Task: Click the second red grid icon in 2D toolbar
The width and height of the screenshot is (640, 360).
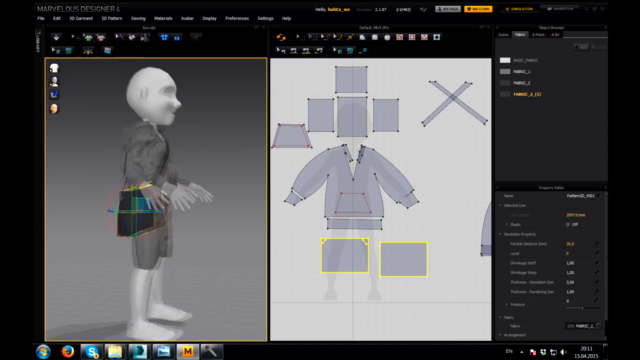Action: 412,37
